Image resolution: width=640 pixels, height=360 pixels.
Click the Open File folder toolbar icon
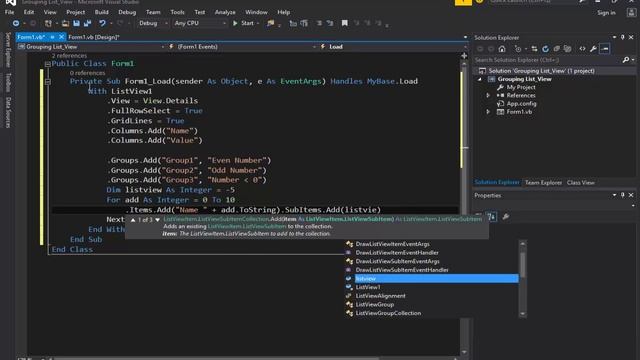click(65, 23)
